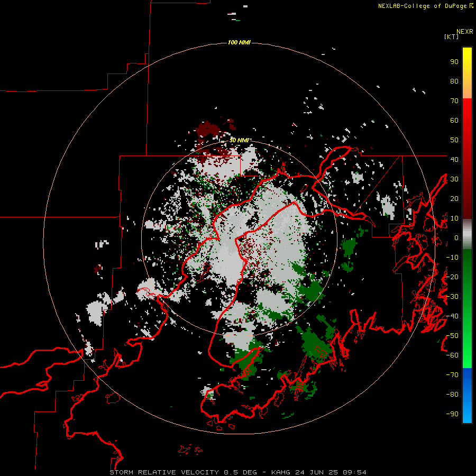Click the KAHG station identifier
Image resolution: width=476 pixels, height=476 pixels.
pos(281,472)
